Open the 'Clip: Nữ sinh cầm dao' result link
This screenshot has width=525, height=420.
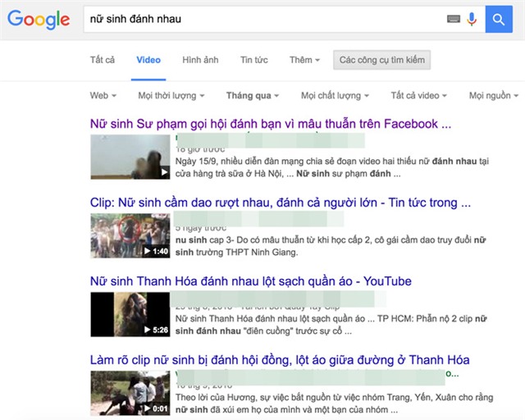(x=279, y=202)
